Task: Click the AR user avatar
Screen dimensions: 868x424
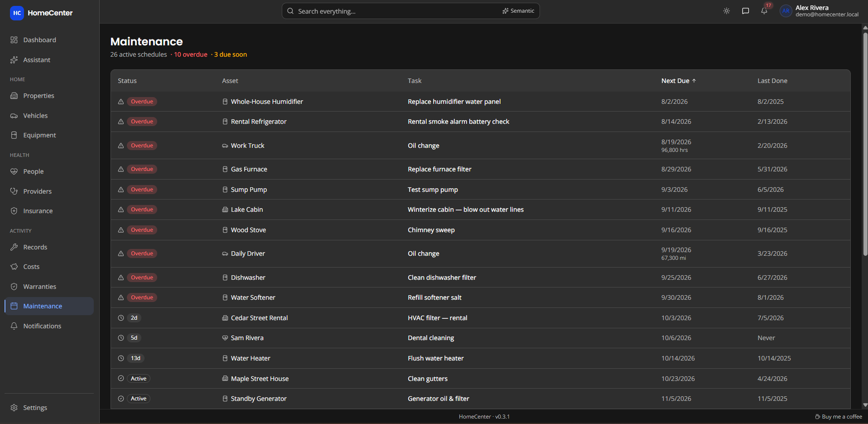Action: [x=786, y=11]
